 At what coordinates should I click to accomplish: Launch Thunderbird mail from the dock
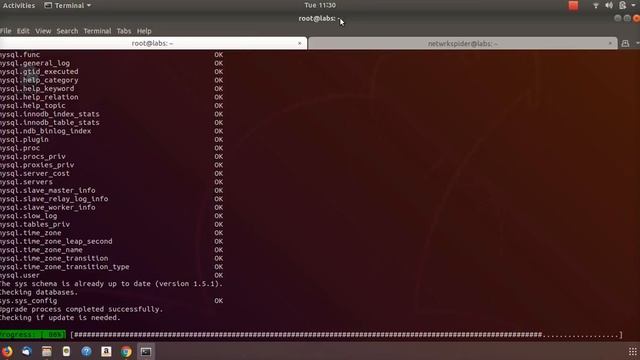tap(27, 351)
